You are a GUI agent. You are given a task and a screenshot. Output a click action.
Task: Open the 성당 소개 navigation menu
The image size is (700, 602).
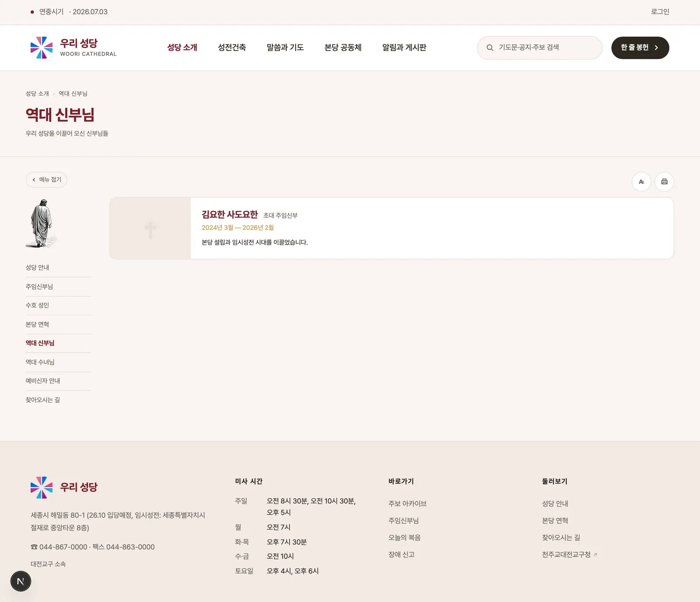click(182, 47)
